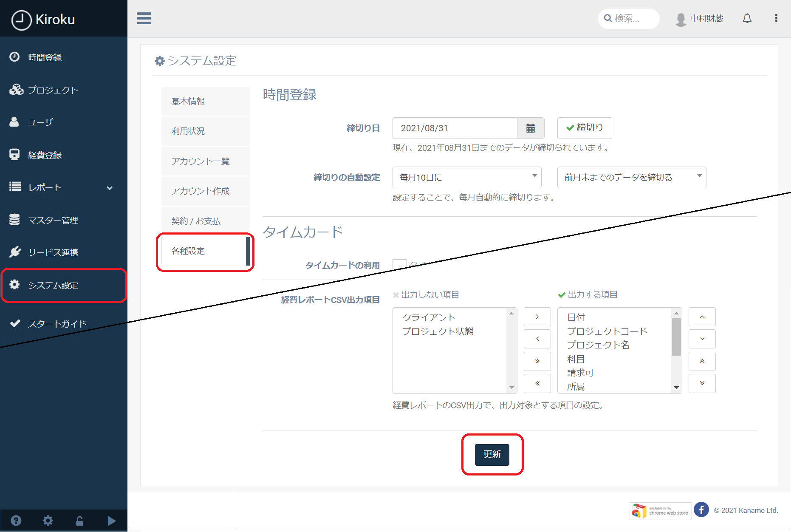Move all items right with double-arrow button
791x532 pixels.
pos(537,361)
